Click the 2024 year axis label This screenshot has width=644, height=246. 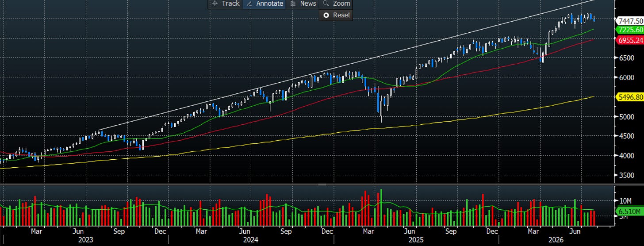coord(251,239)
